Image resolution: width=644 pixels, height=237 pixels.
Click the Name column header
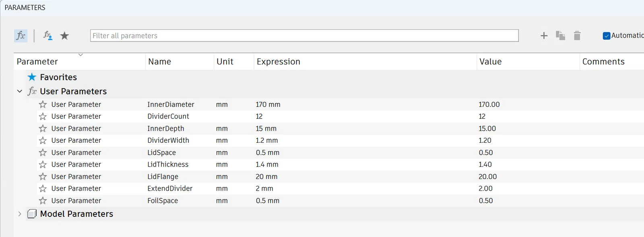160,62
